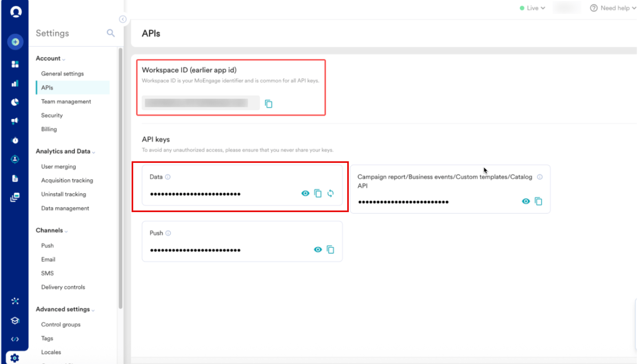Viewport: 639px width, 364px height.
Task: Reveal the Data API key
Action: tap(305, 193)
